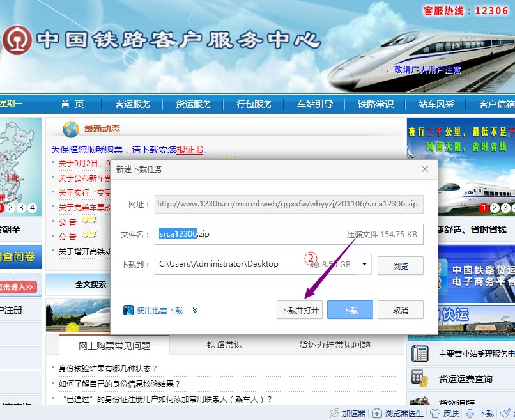
Task: Switch to the 货运办理常见问题 tab
Action: [334, 345]
